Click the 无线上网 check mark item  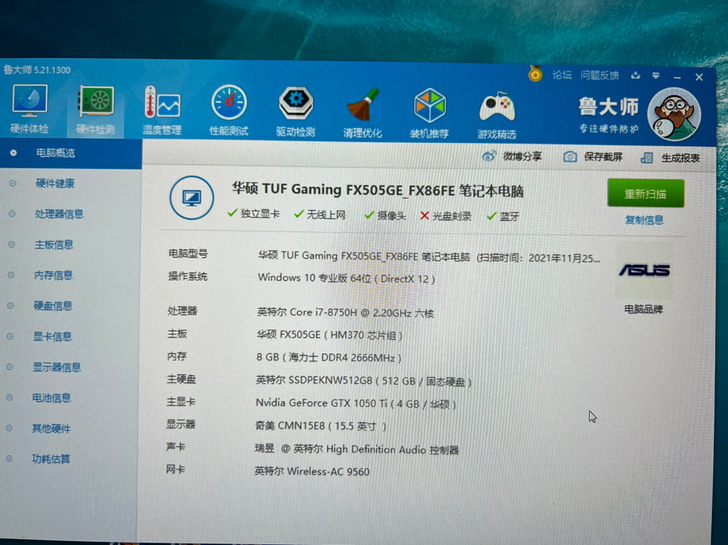(320, 214)
